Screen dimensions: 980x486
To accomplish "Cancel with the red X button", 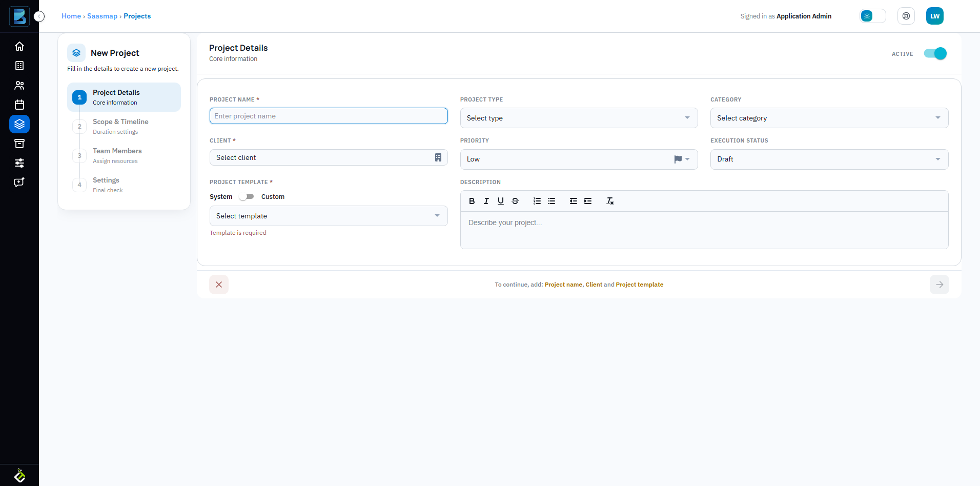I will 219,285.
